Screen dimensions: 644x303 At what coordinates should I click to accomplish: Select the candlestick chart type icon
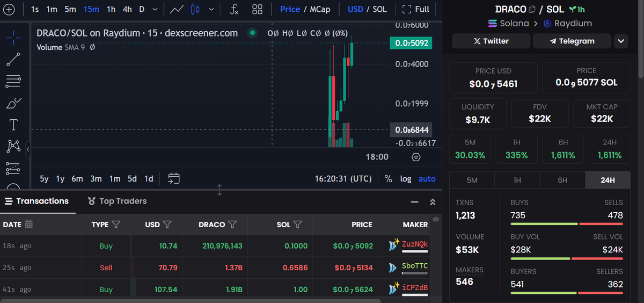[x=196, y=9]
